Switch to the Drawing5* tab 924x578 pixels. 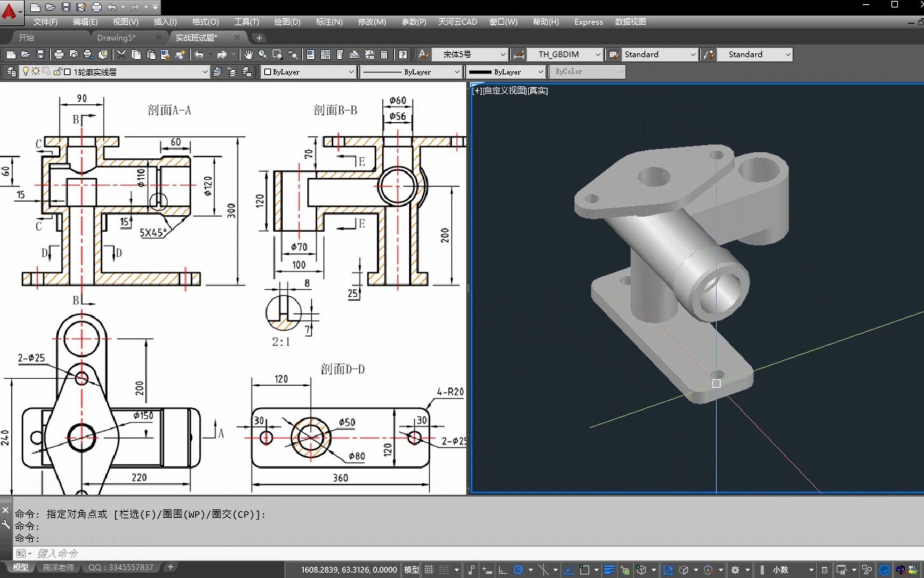[x=116, y=38]
